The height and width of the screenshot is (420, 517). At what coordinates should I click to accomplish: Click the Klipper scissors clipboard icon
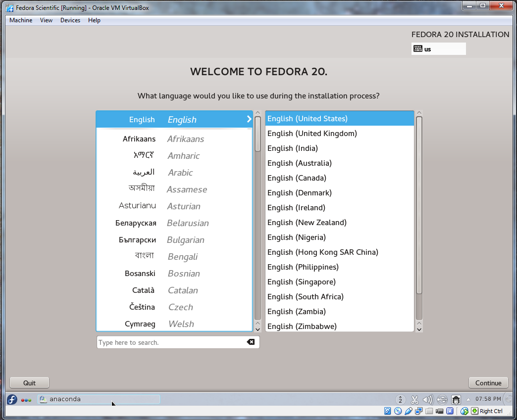point(414,400)
